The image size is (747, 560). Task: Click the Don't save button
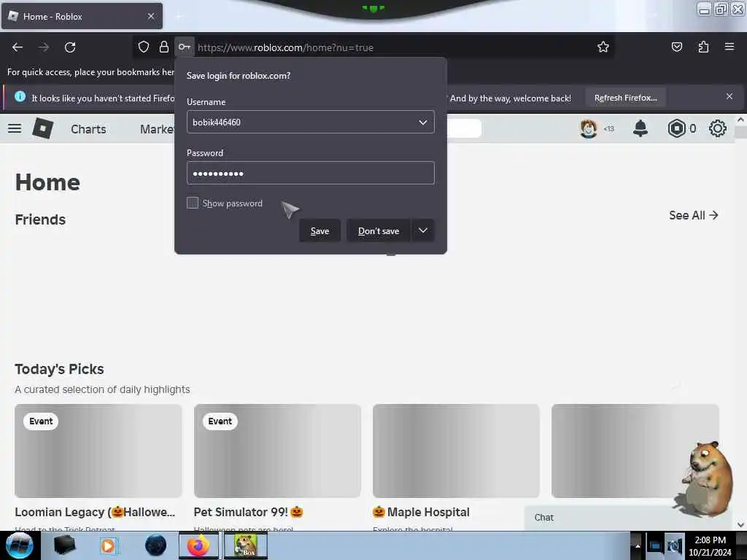click(379, 231)
